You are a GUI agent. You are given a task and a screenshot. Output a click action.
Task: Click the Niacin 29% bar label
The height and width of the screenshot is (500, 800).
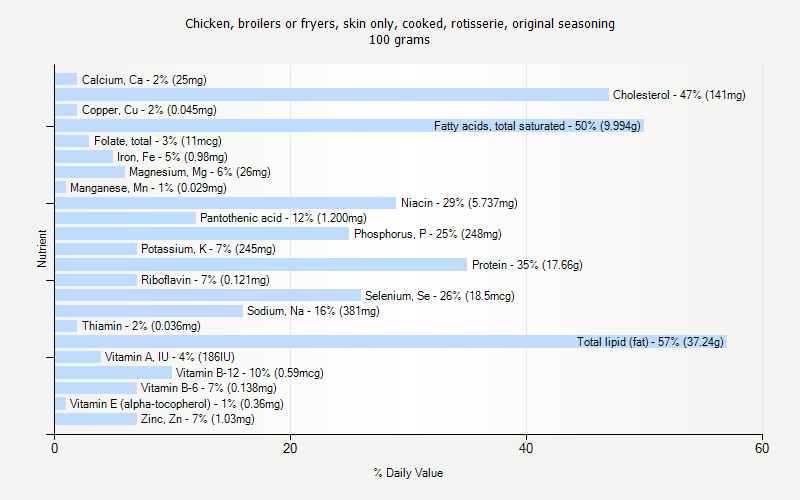(459, 203)
